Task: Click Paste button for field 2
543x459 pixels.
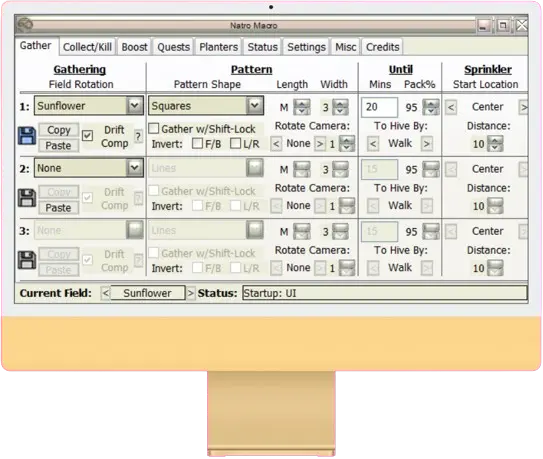Action: [x=59, y=208]
